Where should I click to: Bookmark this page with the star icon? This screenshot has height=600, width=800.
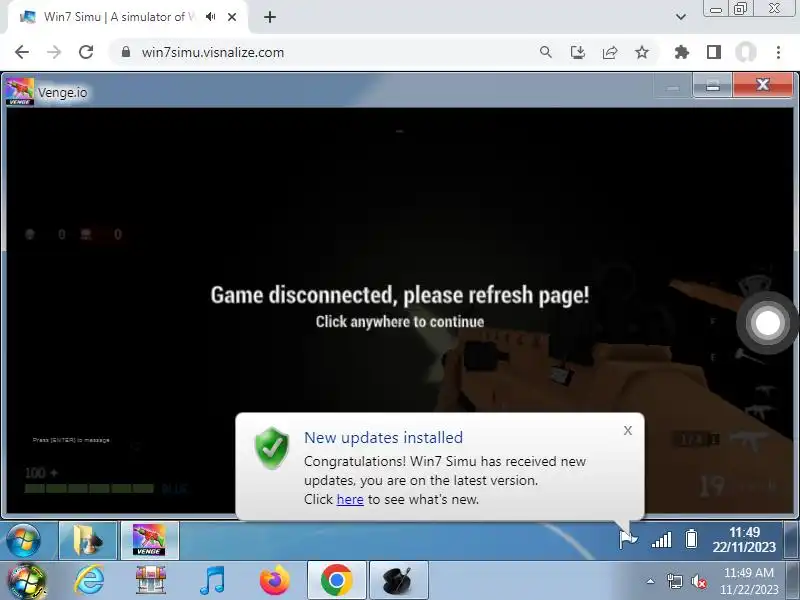(642, 52)
